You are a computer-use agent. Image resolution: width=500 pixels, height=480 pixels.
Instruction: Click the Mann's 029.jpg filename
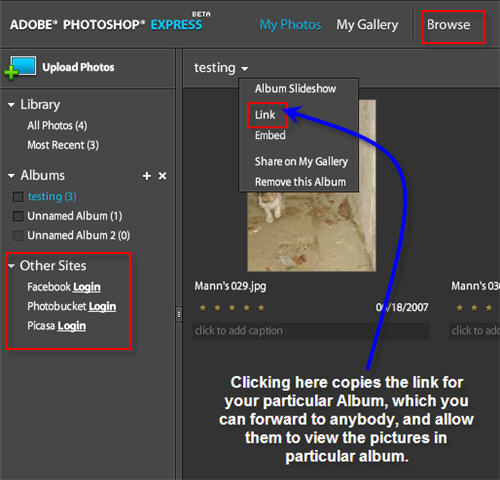pos(230,286)
